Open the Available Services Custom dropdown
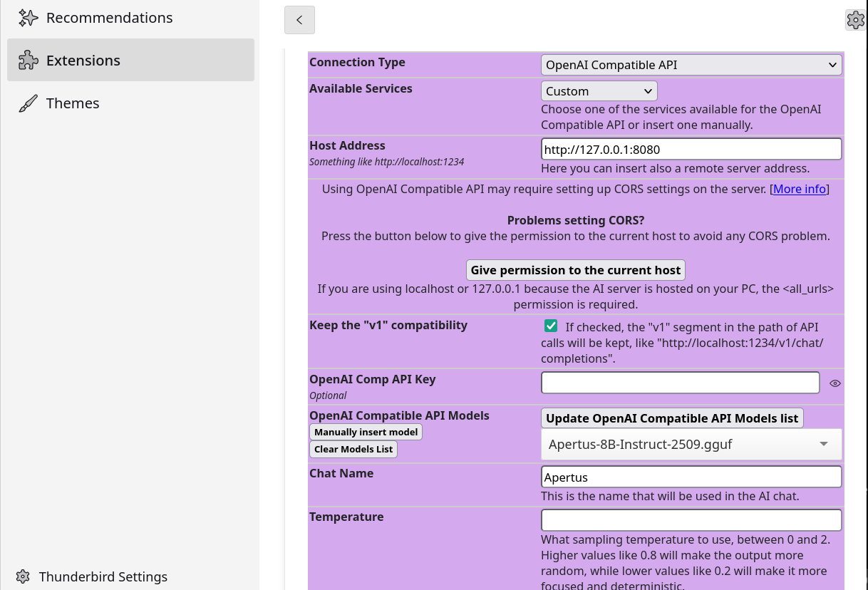This screenshot has height=590, width=868. coord(599,91)
